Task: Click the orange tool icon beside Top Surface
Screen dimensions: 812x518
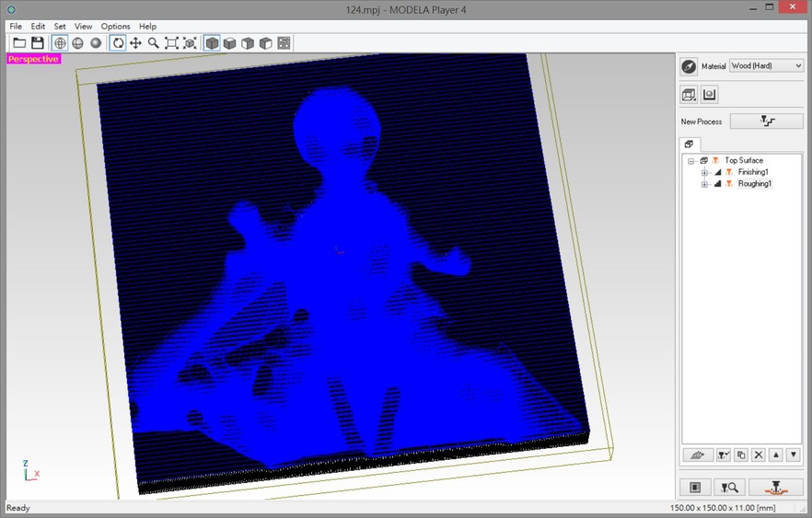Action: [715, 160]
